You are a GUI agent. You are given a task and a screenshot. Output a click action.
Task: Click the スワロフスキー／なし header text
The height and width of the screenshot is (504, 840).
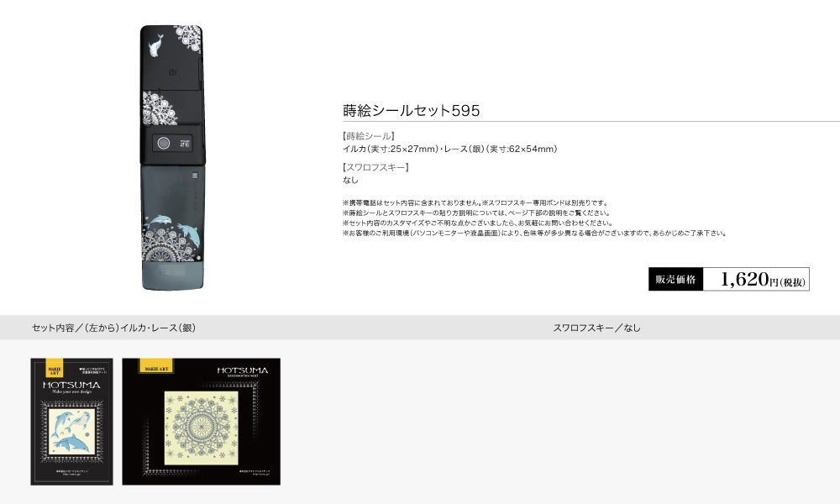596,328
